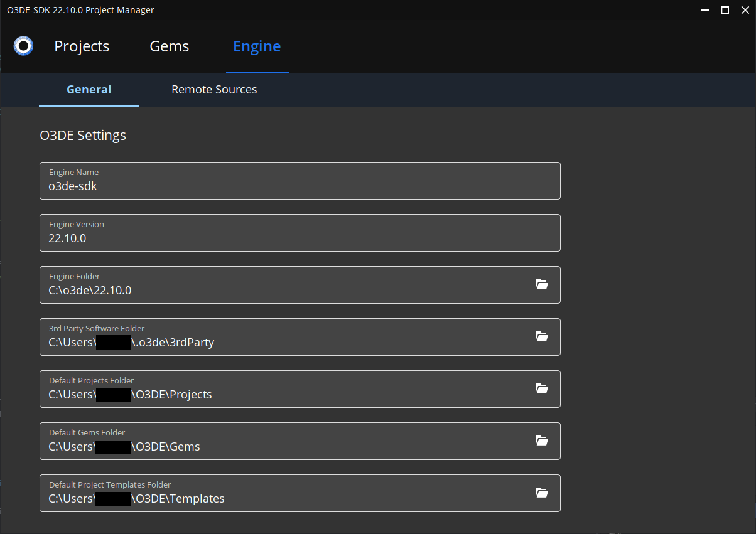Image resolution: width=756 pixels, height=534 pixels.
Task: Select the 3rd Party Software Folder path text
Action: click(x=251, y=342)
